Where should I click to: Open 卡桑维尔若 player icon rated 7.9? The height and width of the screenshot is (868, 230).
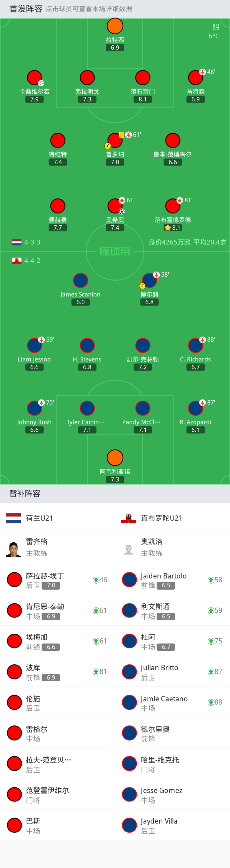coord(34,77)
